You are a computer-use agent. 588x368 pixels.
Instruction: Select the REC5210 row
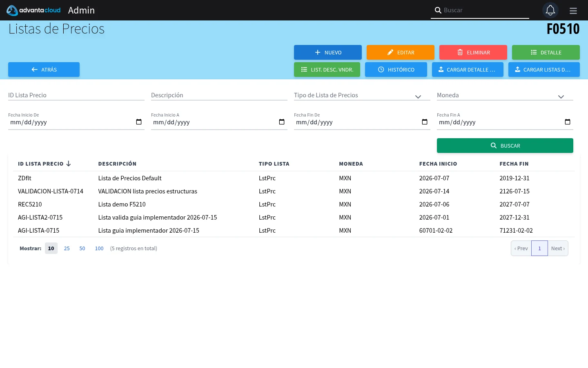coord(294,204)
